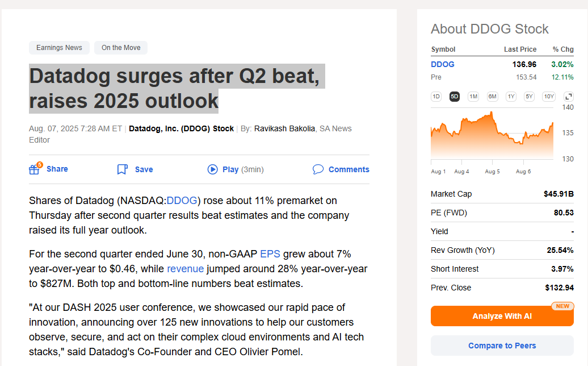Click Compare to Peers button
588x366 pixels.
click(x=502, y=346)
